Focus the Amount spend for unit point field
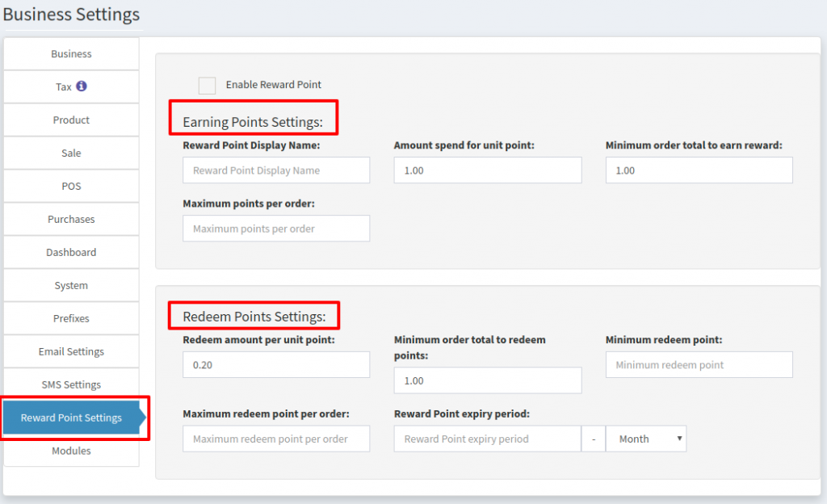This screenshot has width=827, height=504. (x=488, y=170)
